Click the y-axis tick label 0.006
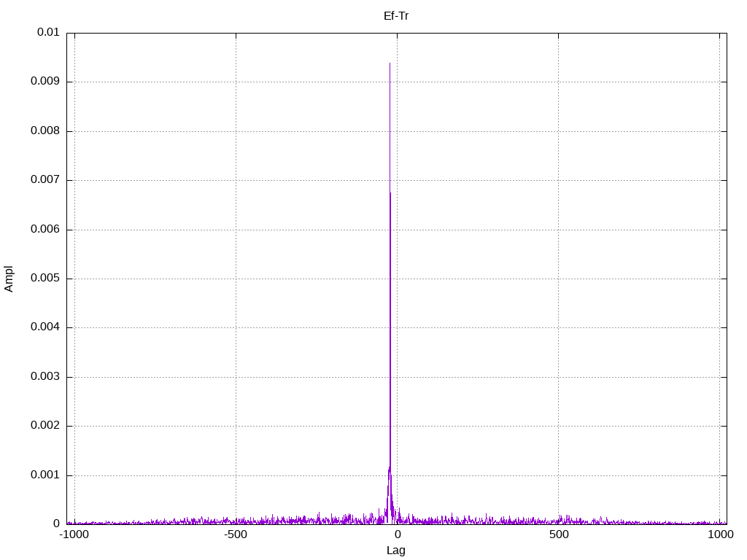This screenshot has width=747, height=560. point(45,230)
